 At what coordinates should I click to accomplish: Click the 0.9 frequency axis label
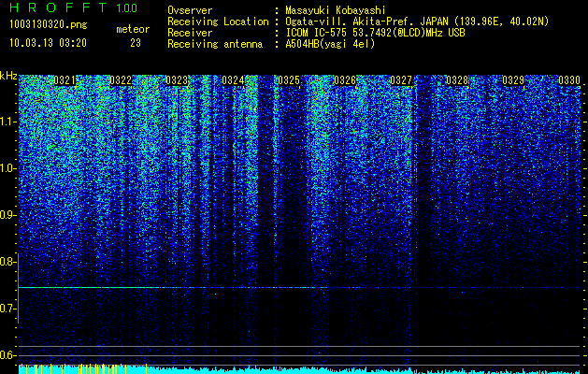[x=7, y=215]
